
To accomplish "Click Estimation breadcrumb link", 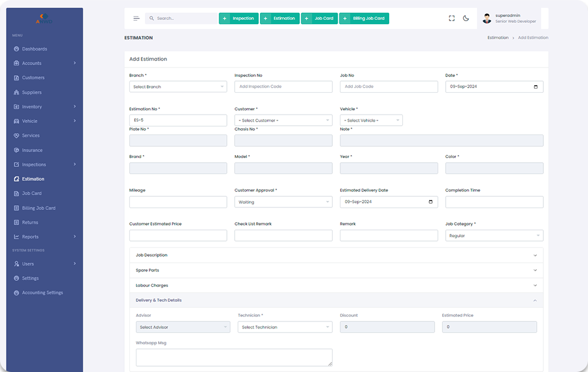I will [x=497, y=38].
